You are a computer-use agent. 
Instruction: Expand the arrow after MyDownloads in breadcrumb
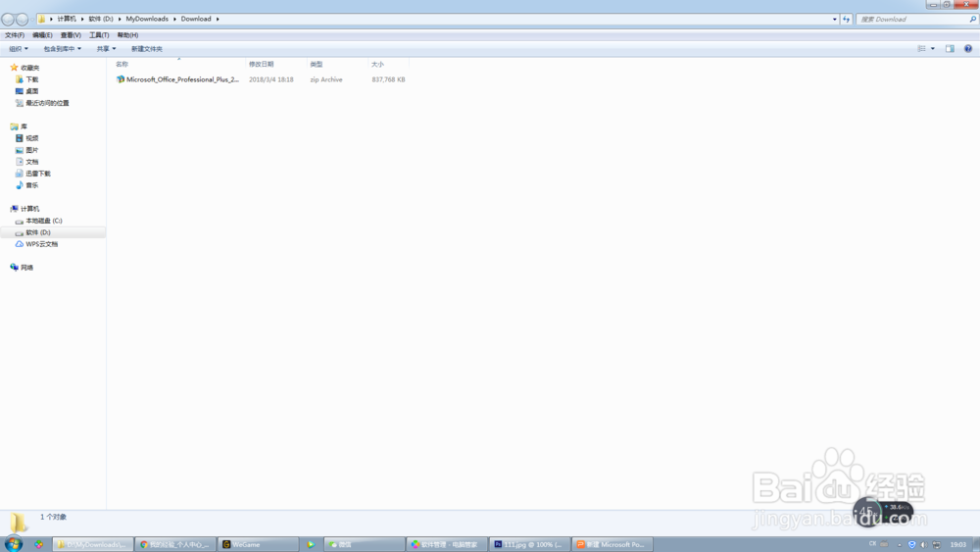[x=174, y=19]
